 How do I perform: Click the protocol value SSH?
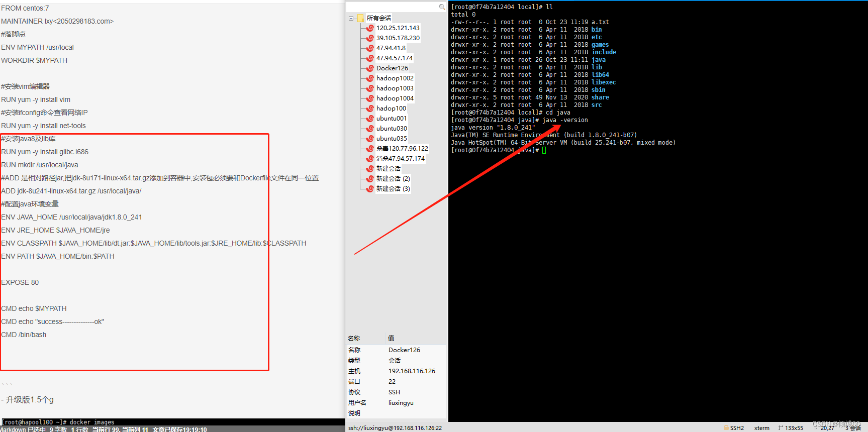click(394, 392)
